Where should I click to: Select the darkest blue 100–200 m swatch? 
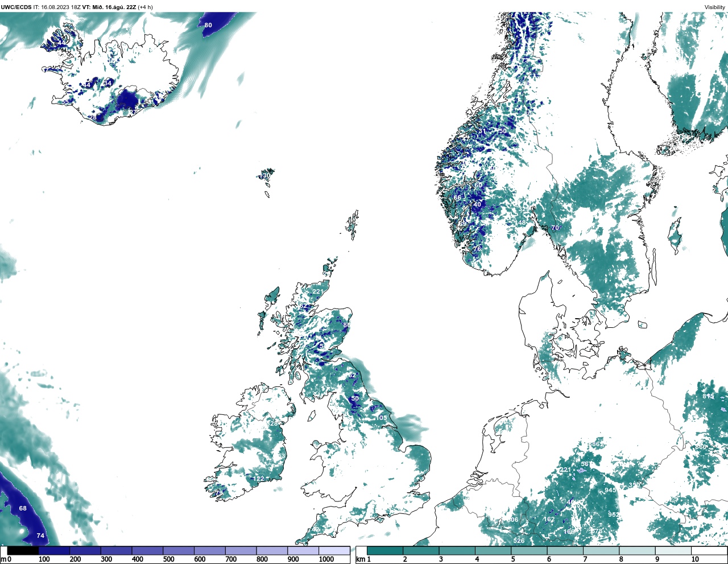54,551
